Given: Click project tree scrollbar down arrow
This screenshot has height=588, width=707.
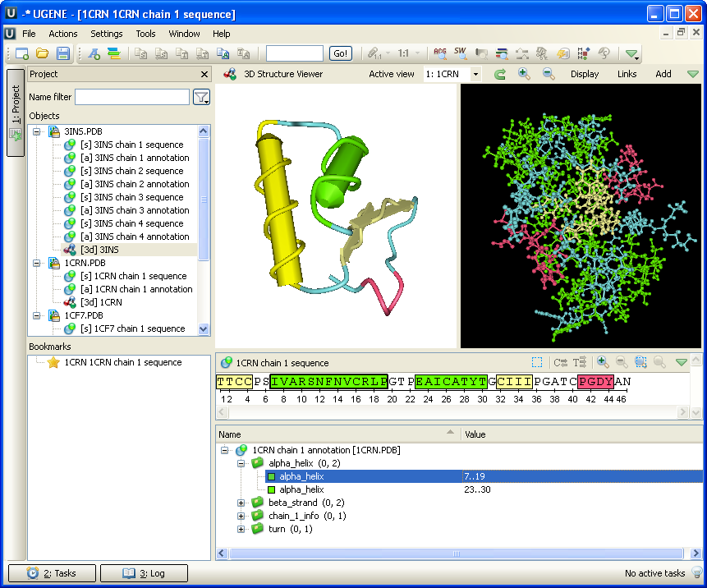Looking at the screenshot, I should 204,329.
